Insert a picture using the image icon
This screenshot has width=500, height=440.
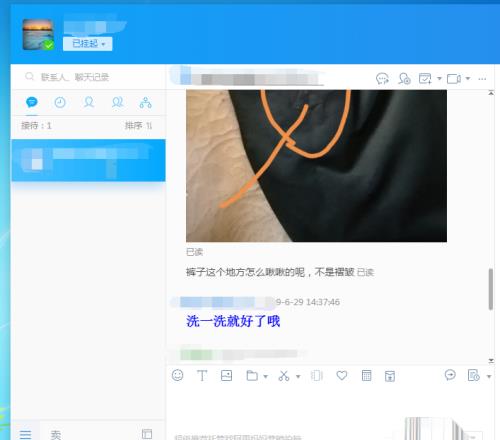(226, 376)
